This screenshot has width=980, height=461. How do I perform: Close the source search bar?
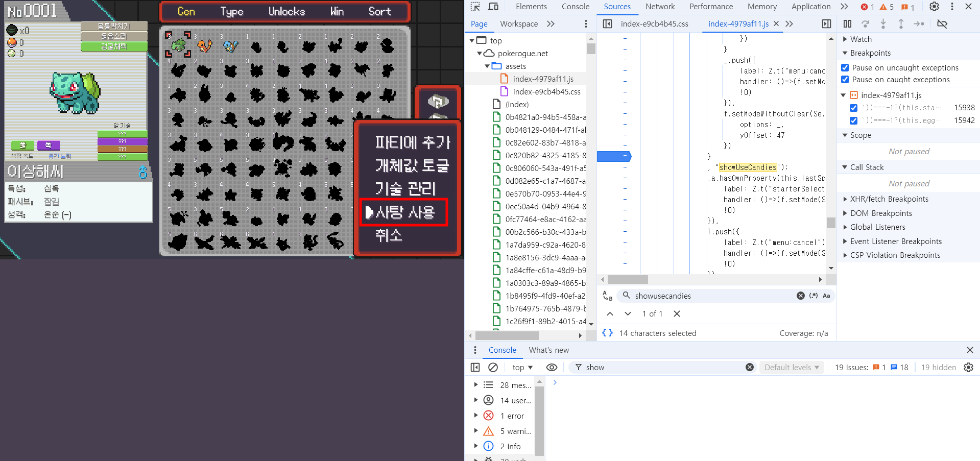pyautogui.click(x=677, y=314)
